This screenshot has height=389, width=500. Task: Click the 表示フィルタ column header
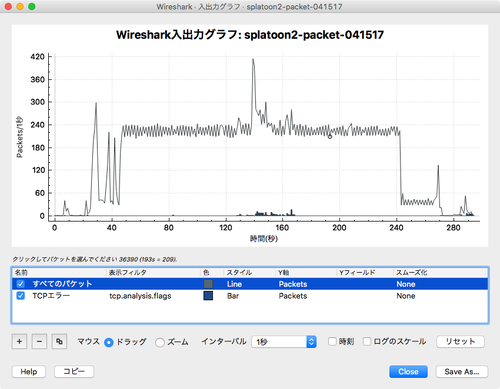click(154, 272)
